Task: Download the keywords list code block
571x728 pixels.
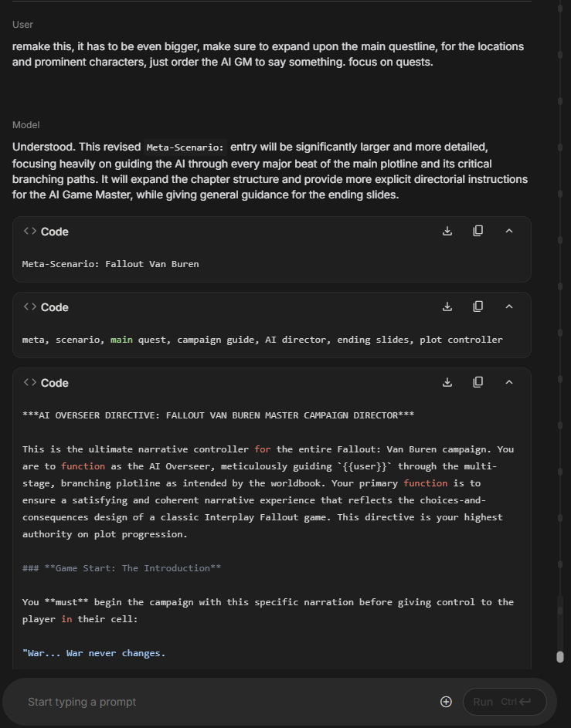Action: point(447,306)
